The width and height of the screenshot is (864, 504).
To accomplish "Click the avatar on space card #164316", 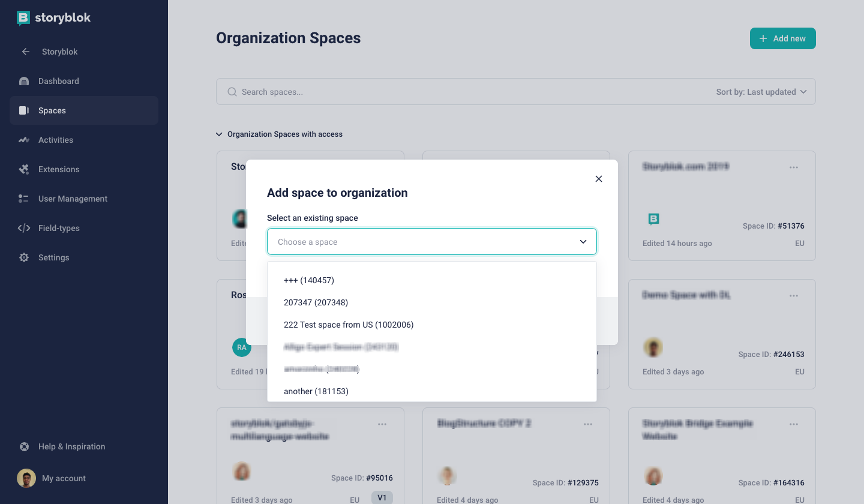I will [653, 476].
